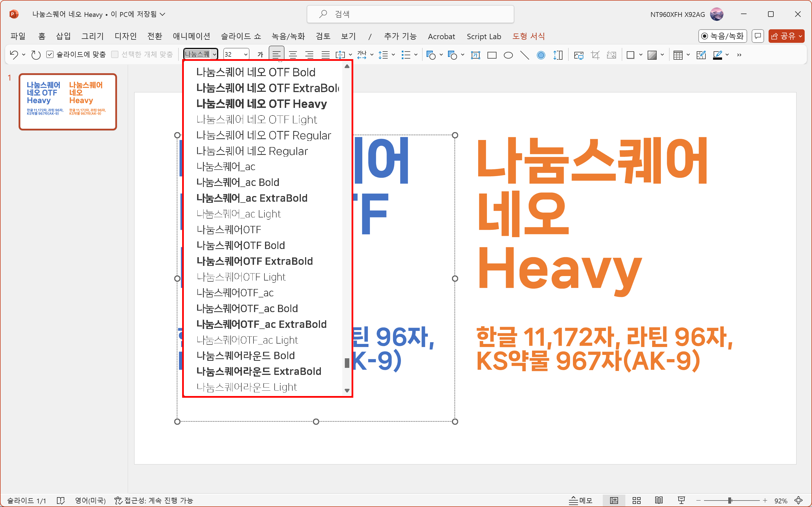Expand the bullets list dropdown arrow
Screen dimensions: 812x507
(x=415, y=55)
